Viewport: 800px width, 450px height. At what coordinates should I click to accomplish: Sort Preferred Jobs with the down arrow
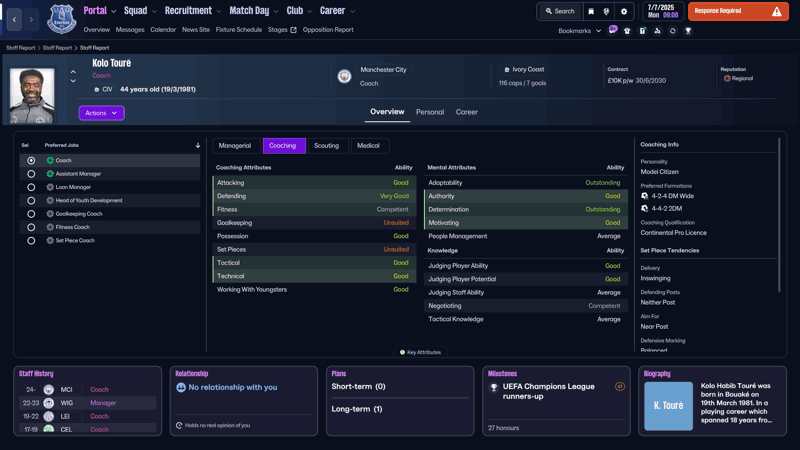(x=198, y=145)
